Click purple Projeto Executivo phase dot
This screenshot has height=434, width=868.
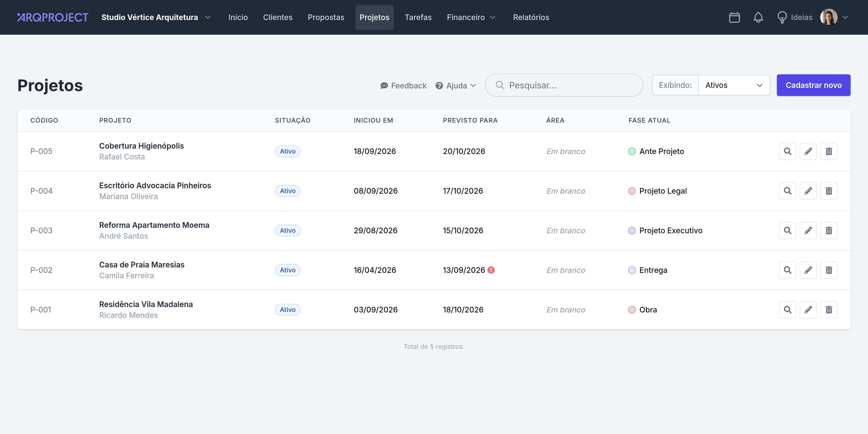click(x=632, y=231)
